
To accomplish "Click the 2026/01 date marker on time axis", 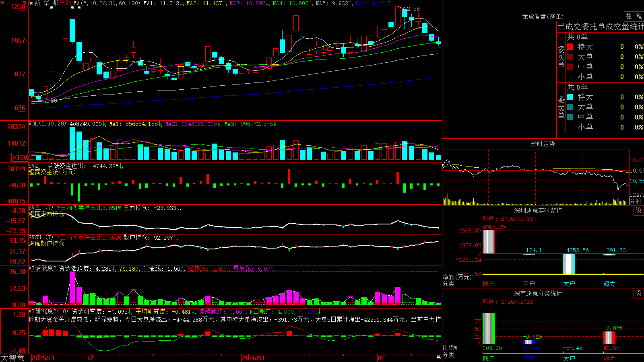I will coord(254,358).
